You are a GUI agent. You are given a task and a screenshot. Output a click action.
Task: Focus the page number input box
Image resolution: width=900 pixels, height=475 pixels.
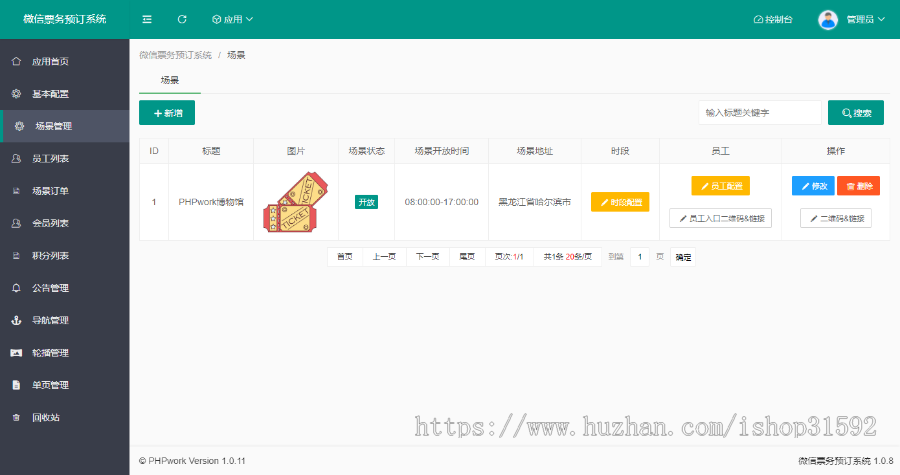click(x=639, y=257)
